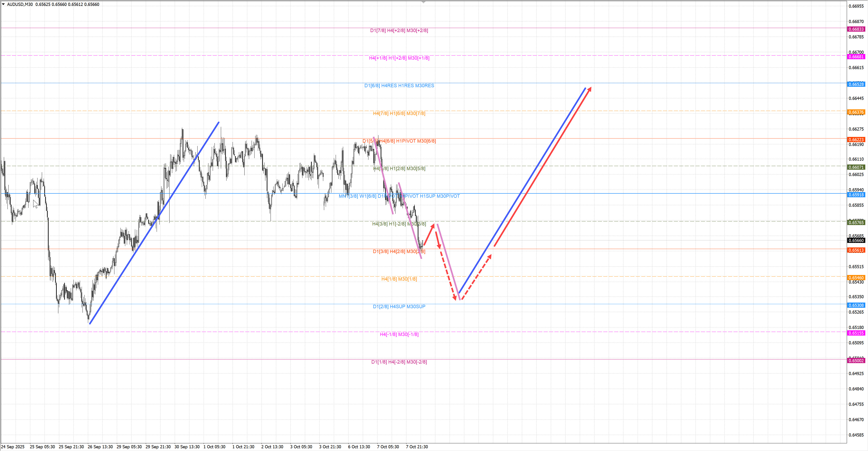
Task: Click the red arrowhead near 0.66528 resistance
Action: point(590,89)
